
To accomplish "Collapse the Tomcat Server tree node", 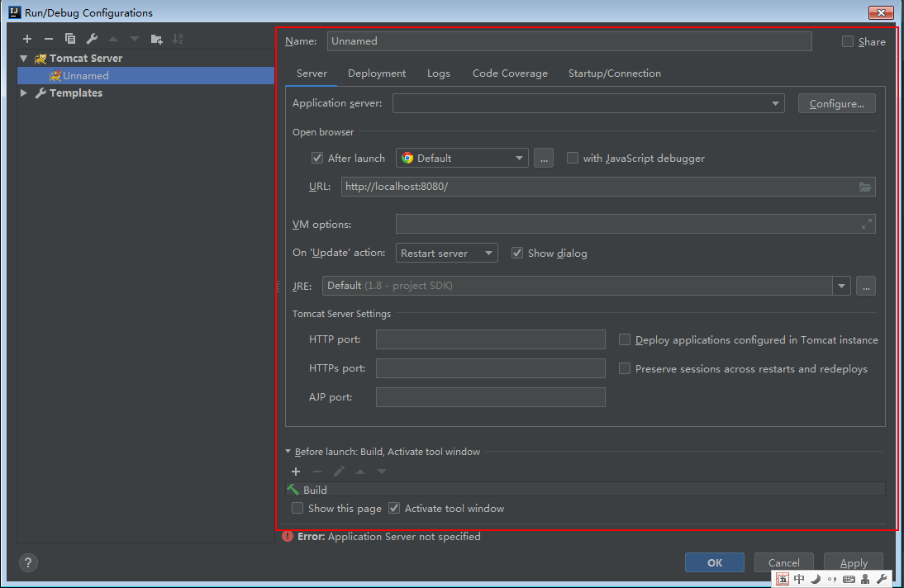I will [24, 59].
